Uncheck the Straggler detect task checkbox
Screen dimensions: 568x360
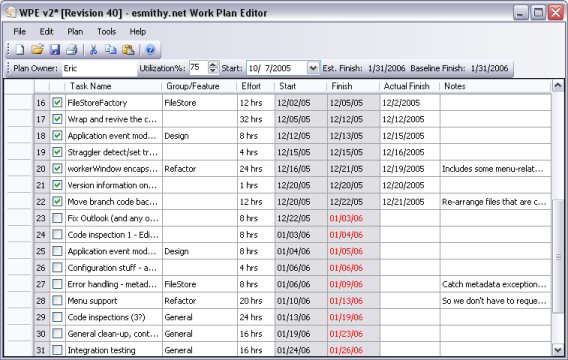click(57, 152)
